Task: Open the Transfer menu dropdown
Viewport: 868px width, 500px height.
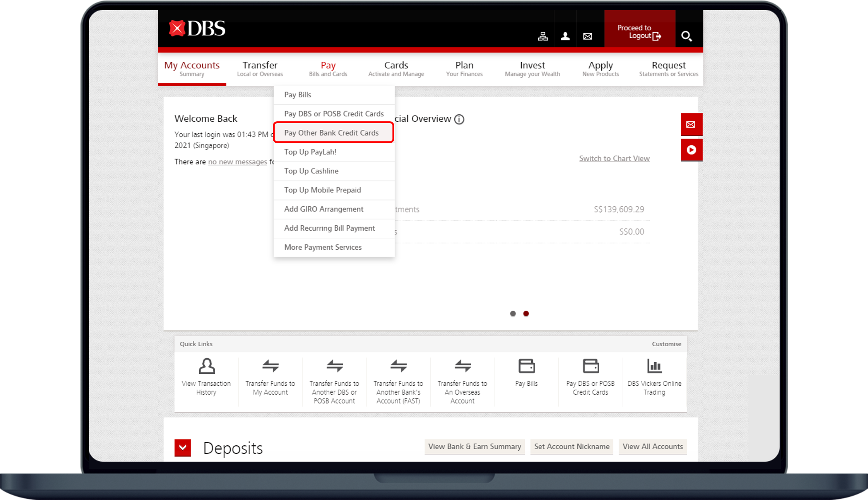Action: [x=260, y=68]
